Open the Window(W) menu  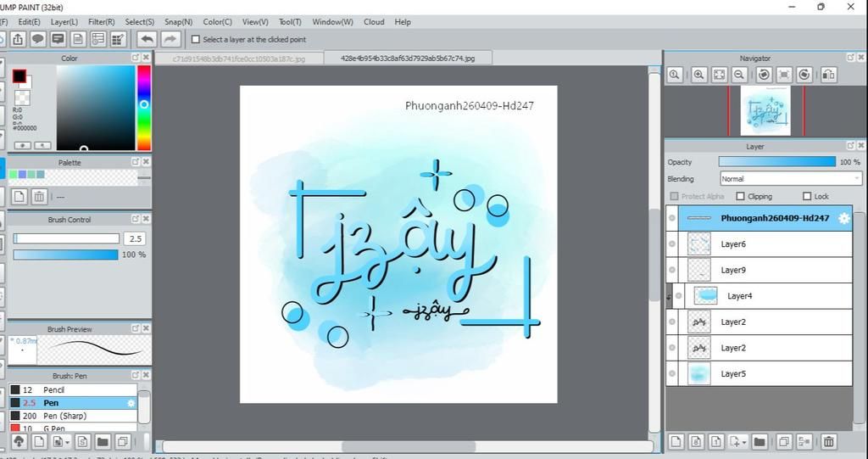(332, 21)
